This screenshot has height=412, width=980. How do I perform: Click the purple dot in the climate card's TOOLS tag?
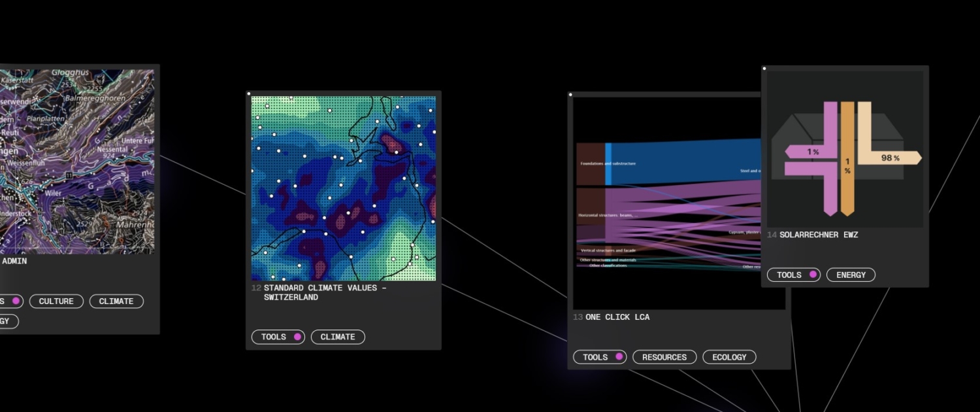point(297,337)
